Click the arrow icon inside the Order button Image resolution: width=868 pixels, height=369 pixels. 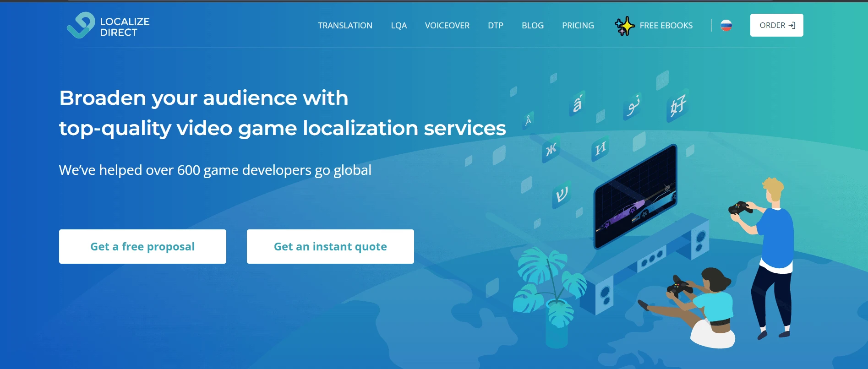click(792, 26)
